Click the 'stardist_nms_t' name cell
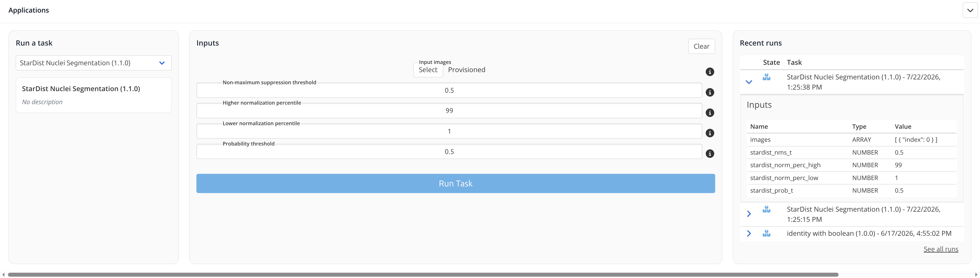The image size is (980, 278). (x=771, y=152)
